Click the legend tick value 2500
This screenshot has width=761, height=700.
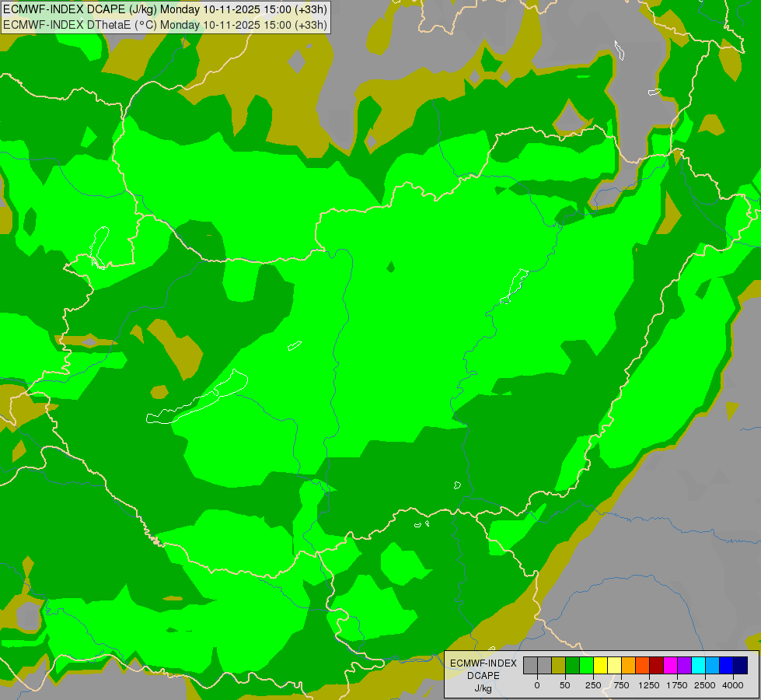pyautogui.click(x=705, y=685)
